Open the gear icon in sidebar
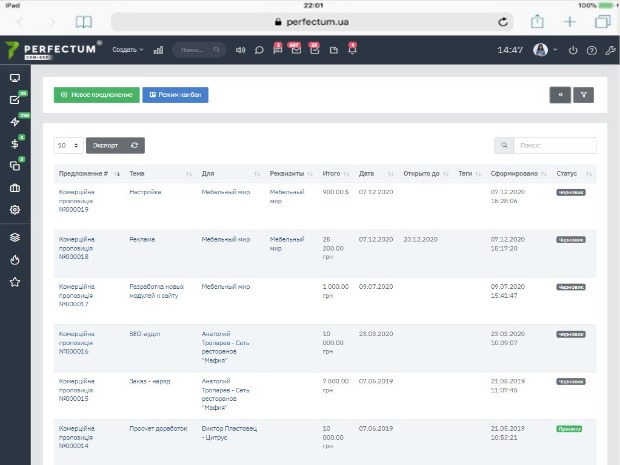The height and width of the screenshot is (465, 620). point(15,210)
